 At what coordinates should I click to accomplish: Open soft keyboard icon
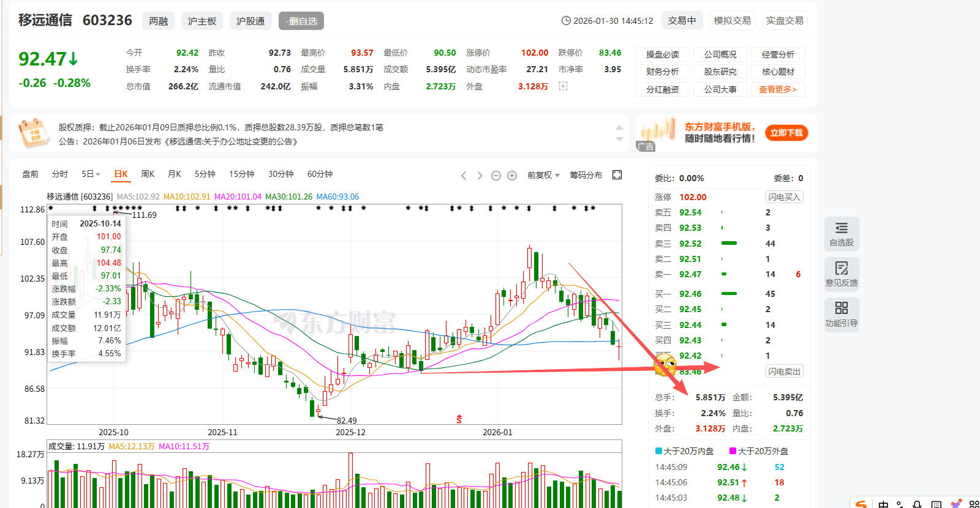pyautogui.click(x=936, y=504)
